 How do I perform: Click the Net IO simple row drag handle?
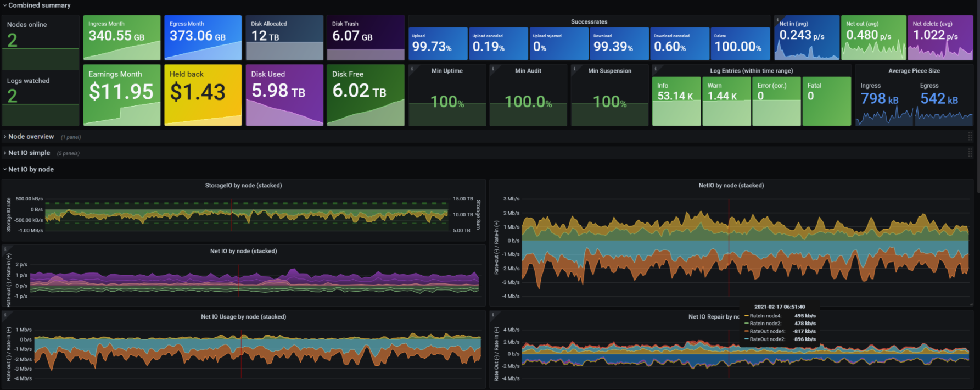(x=970, y=153)
